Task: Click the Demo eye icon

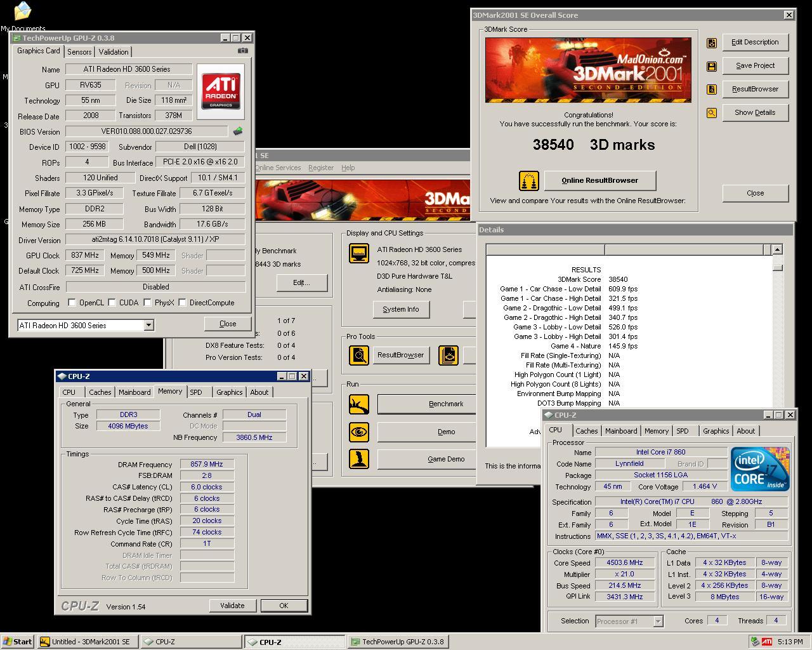Action: click(359, 432)
